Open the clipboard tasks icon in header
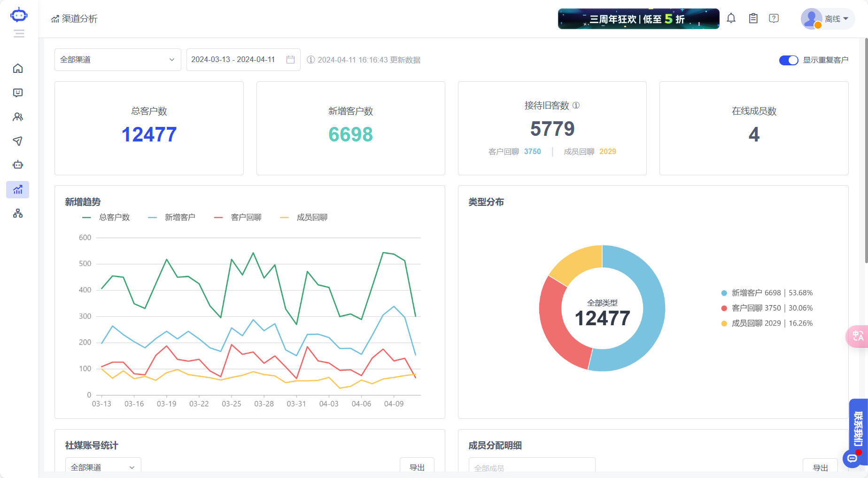This screenshot has width=868, height=478. point(753,19)
